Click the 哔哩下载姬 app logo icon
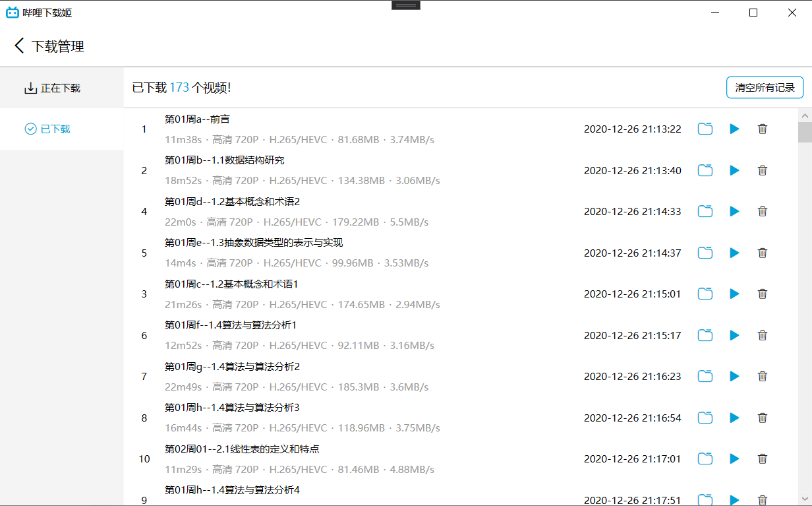 pyautogui.click(x=12, y=13)
